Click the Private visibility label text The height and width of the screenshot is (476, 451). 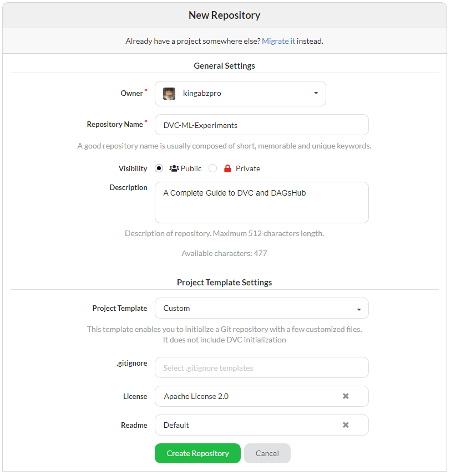click(247, 168)
